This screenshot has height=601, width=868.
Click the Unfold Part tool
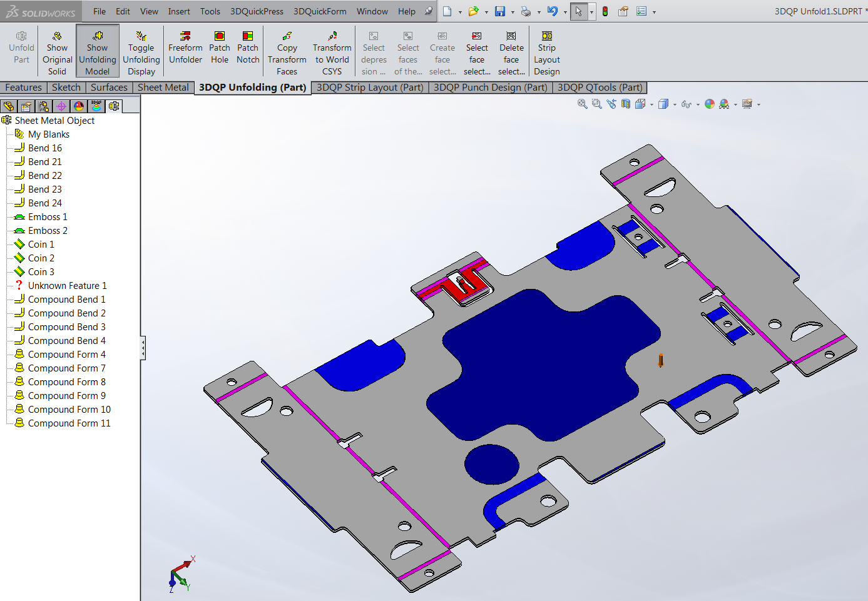21,48
